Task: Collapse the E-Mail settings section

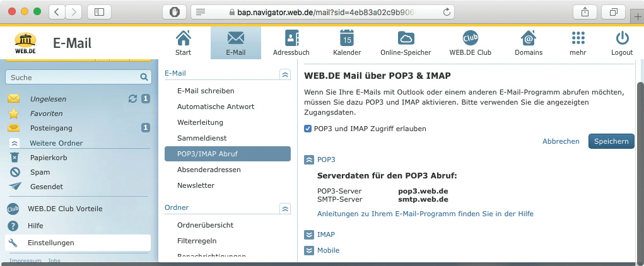Action: (285, 74)
